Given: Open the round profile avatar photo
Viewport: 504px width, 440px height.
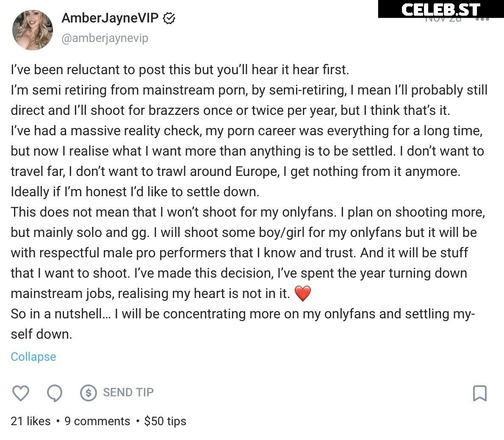Looking at the screenshot, I should 33,30.
